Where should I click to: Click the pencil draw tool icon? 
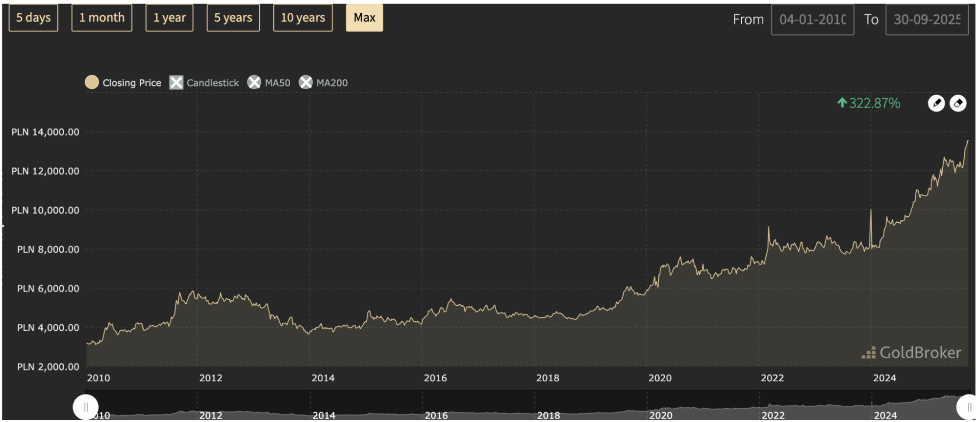(936, 104)
